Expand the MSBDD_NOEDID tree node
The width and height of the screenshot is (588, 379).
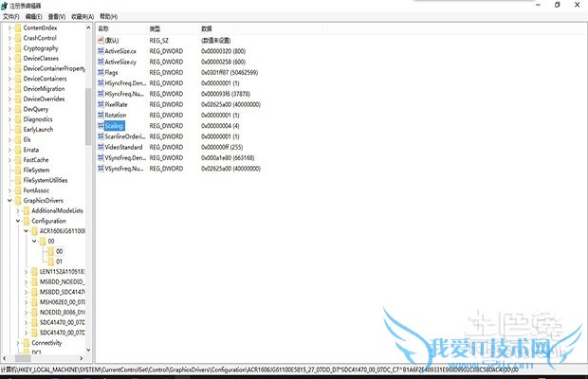(26, 281)
